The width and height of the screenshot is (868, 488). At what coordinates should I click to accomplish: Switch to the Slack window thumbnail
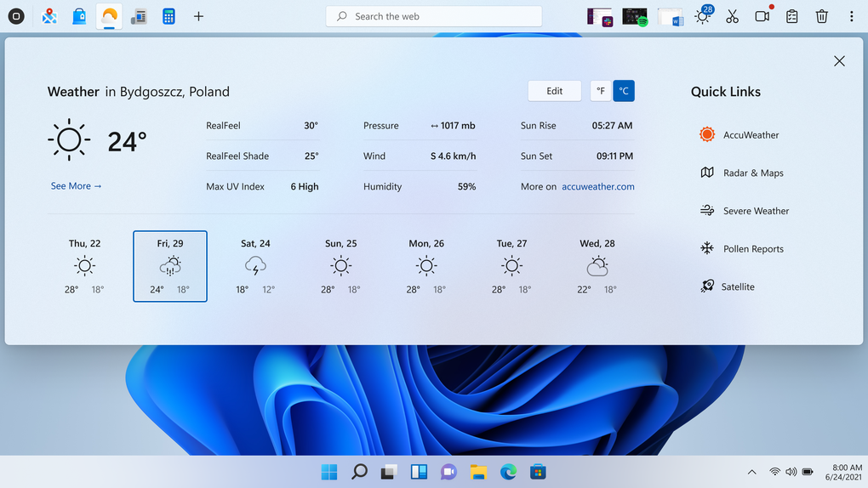[600, 17]
